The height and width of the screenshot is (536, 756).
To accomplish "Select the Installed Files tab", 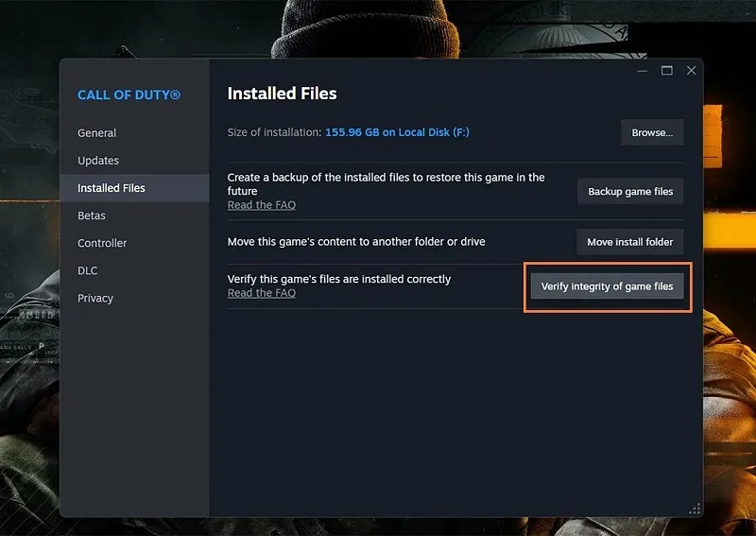I will (134, 188).
